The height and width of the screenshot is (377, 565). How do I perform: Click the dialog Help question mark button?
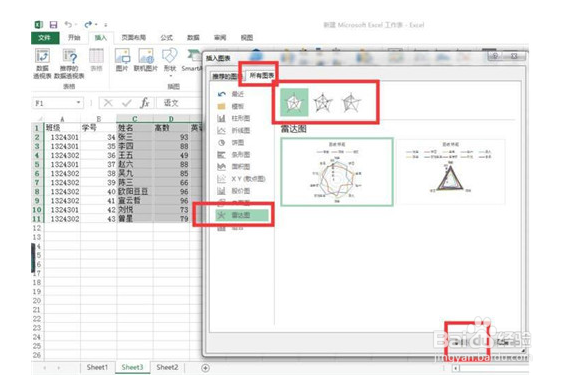point(495,56)
